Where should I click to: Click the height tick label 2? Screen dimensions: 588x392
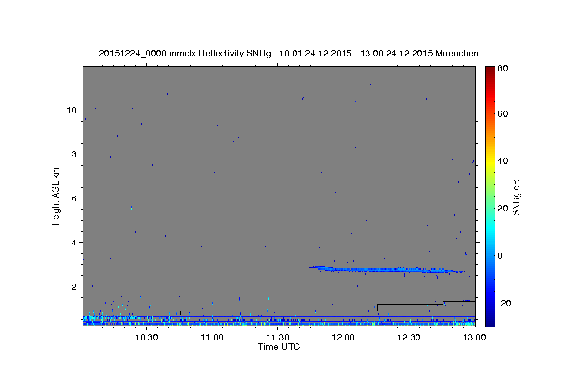tap(74, 287)
